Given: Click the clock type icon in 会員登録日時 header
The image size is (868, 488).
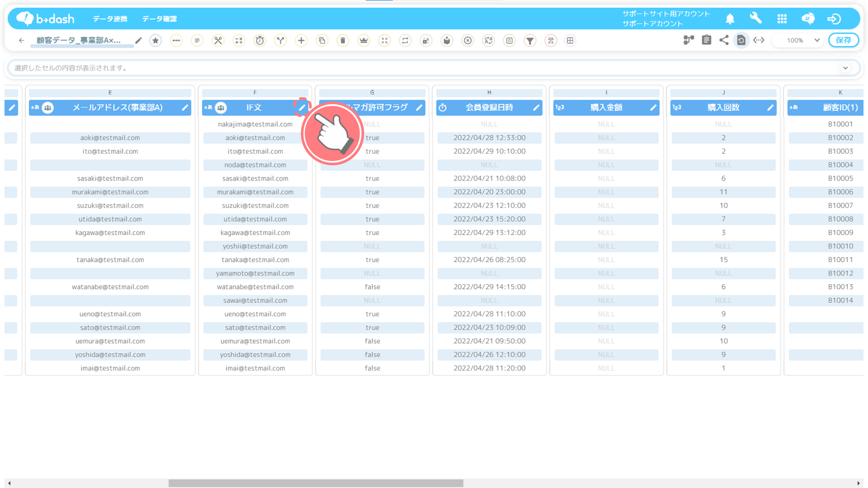Looking at the screenshot, I should (x=443, y=108).
